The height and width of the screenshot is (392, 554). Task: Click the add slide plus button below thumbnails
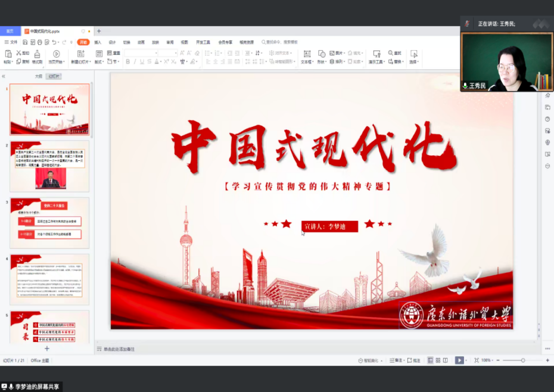coord(47,349)
